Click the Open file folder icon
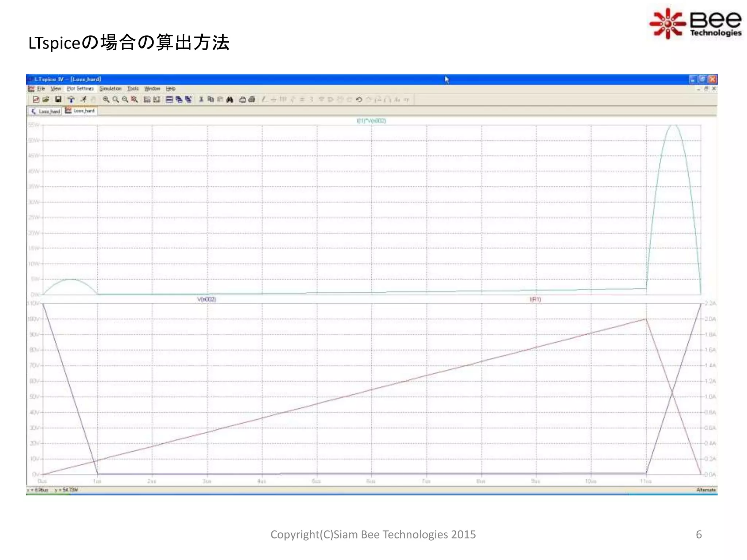 (46, 99)
